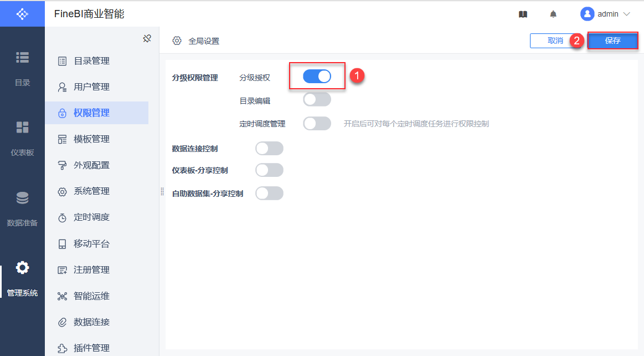Open the 仪表板 dashboard icon
Screen dimensions: 644x356
click(22, 128)
